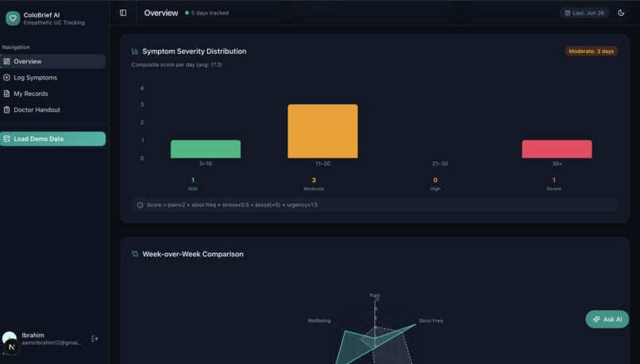
Task: Click the calendar icon in Last date badge
Action: click(568, 13)
